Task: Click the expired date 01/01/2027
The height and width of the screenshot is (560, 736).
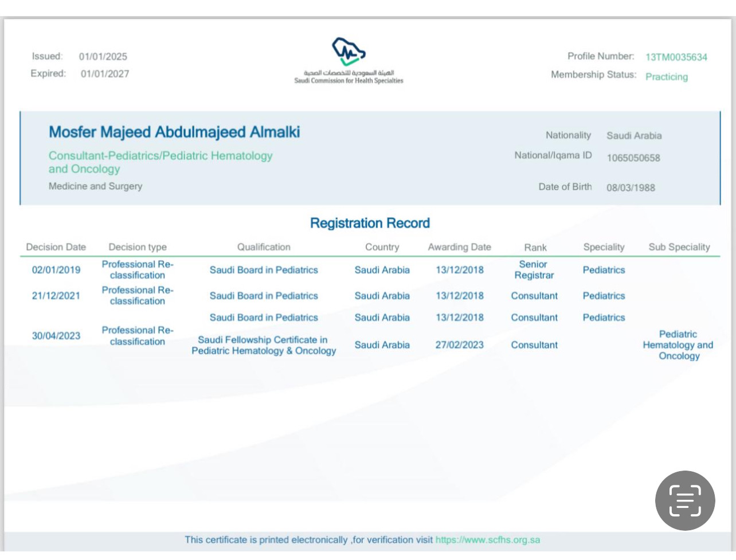Action: pyautogui.click(x=105, y=74)
